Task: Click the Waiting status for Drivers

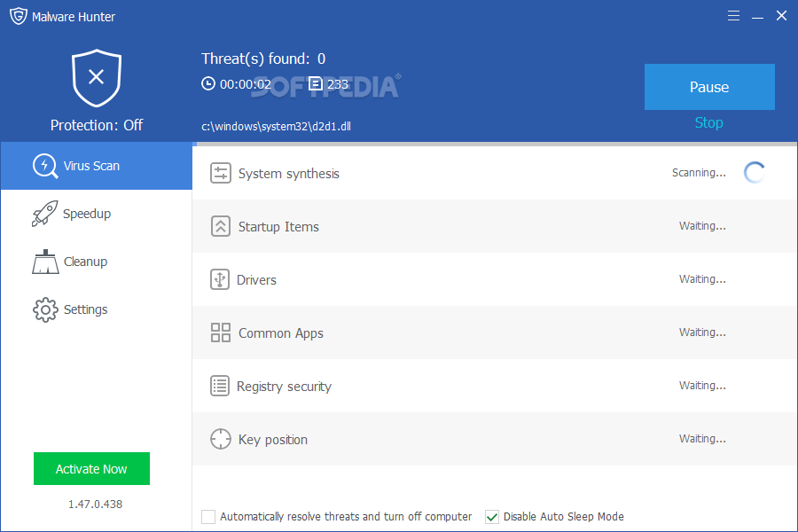Action: [702, 279]
